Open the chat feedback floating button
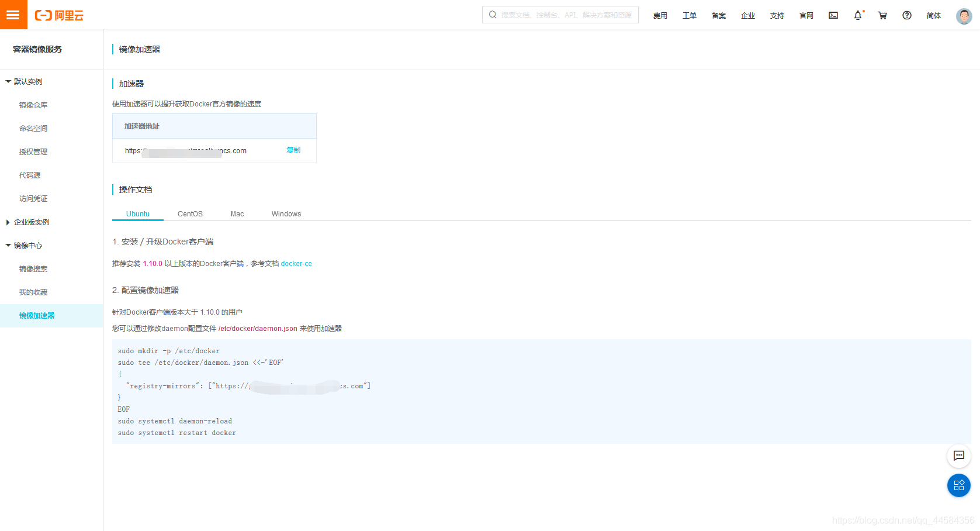The width and height of the screenshot is (980, 531). [x=959, y=456]
